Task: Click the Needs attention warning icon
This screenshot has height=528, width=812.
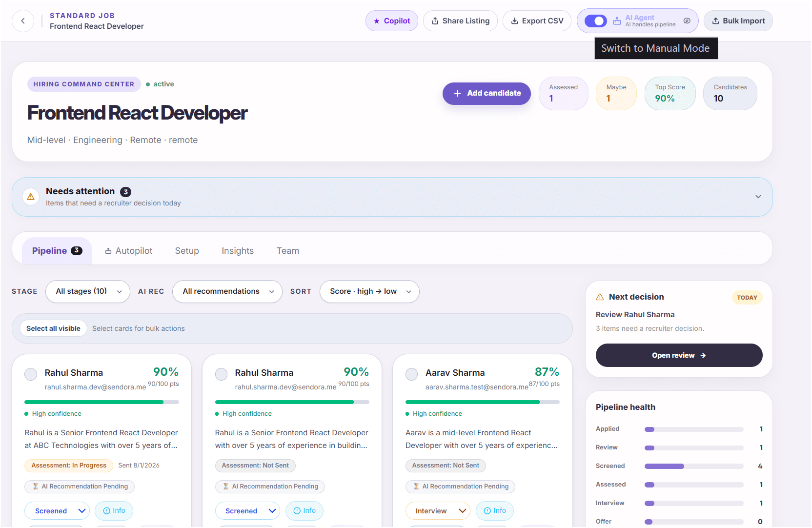Action: pyautogui.click(x=31, y=197)
